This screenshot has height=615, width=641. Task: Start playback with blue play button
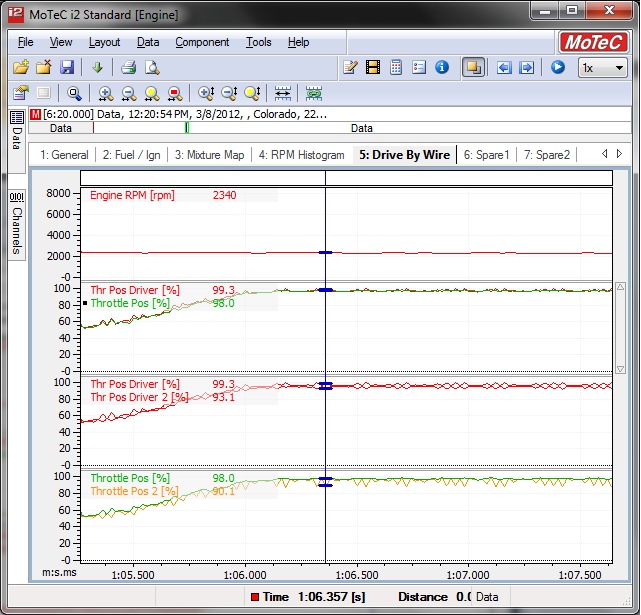click(x=558, y=67)
